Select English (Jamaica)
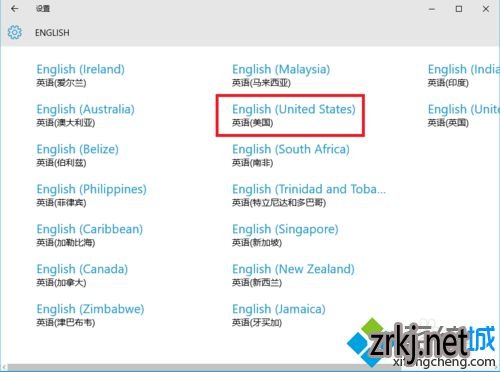Viewport: 500px width, 372px height. 279,315
